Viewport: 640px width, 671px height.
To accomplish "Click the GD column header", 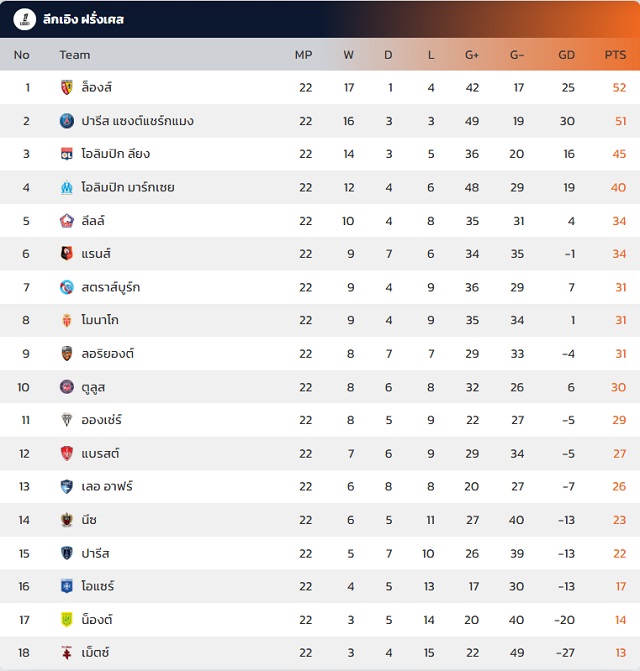I will tap(566, 55).
